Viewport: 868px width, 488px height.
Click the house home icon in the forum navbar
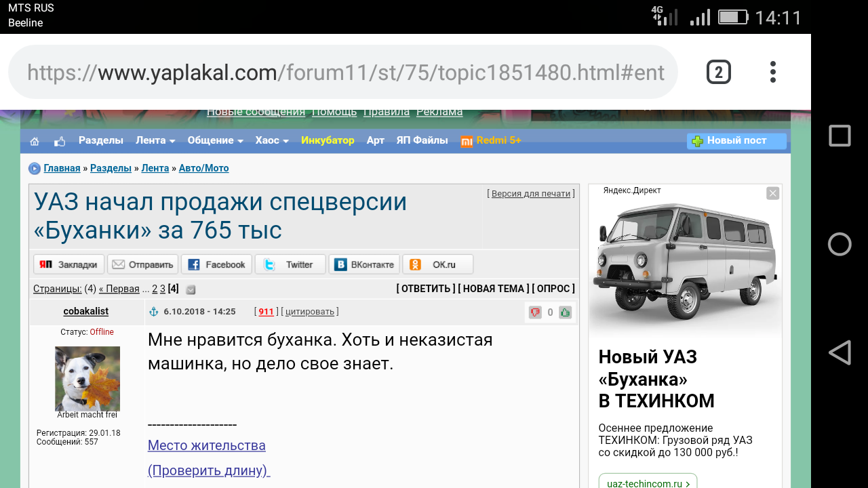coord(35,141)
